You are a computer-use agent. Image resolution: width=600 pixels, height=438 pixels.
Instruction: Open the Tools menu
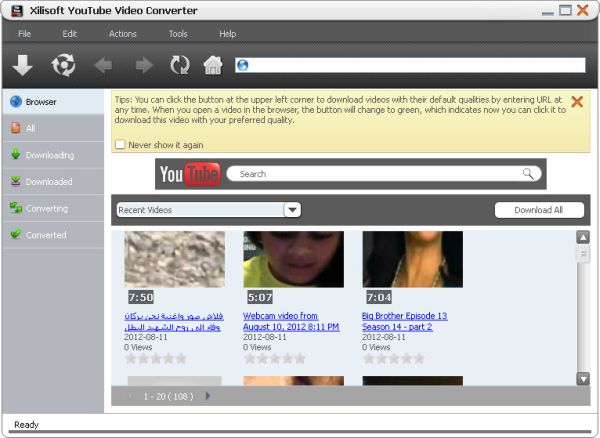point(178,34)
